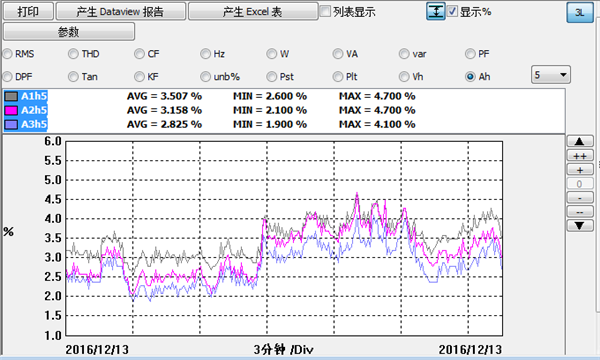600x360 pixels.
Task: Click 产生 Excel 表 button
Action: (x=253, y=11)
